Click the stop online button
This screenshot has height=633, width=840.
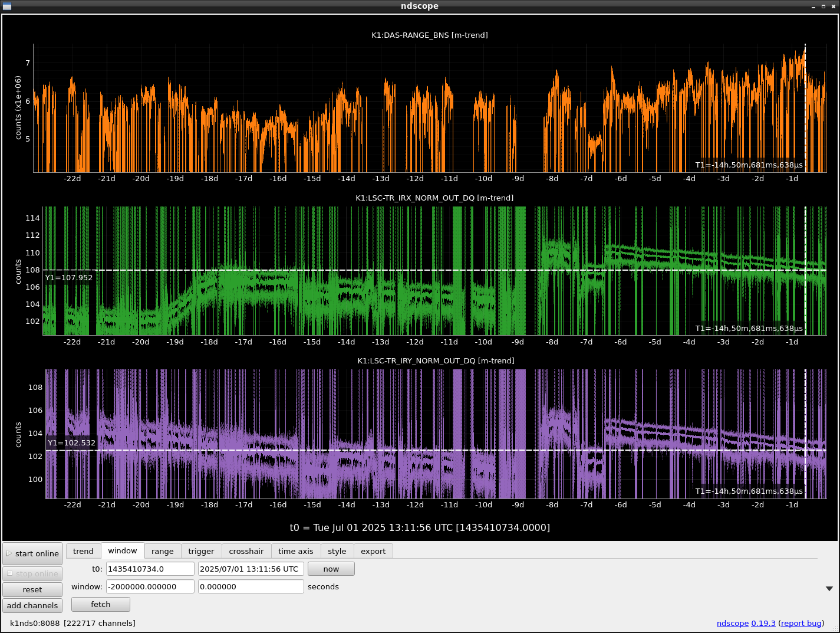[32, 573]
